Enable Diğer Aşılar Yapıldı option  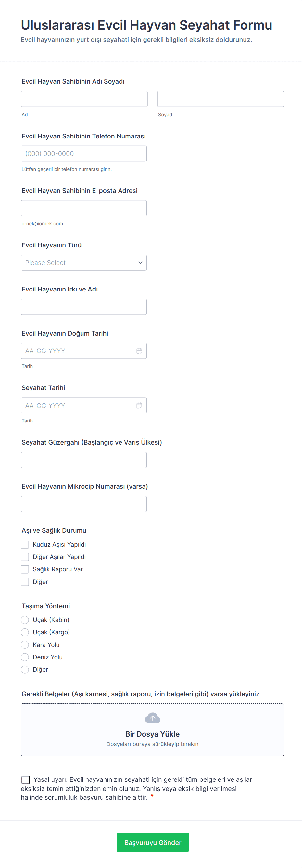pyautogui.click(x=25, y=557)
